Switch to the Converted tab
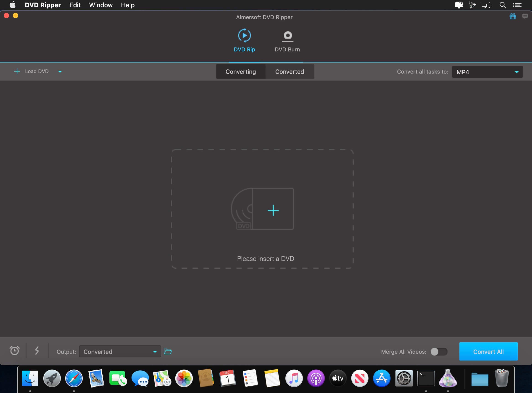532x393 pixels. [290, 72]
